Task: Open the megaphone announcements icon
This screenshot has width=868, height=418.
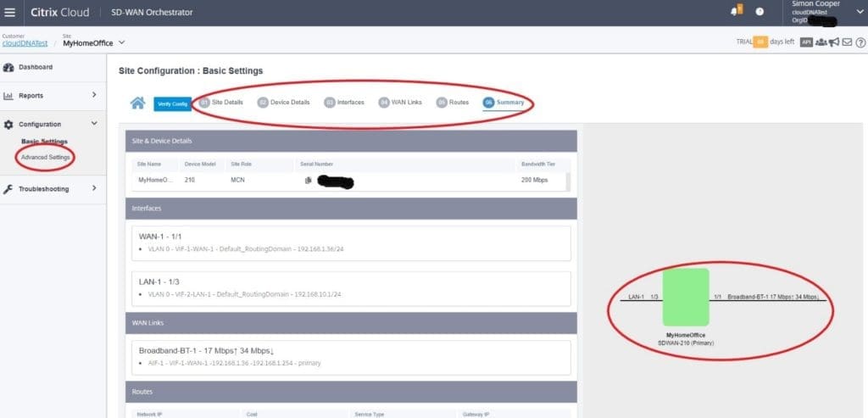Action: pyautogui.click(x=834, y=42)
